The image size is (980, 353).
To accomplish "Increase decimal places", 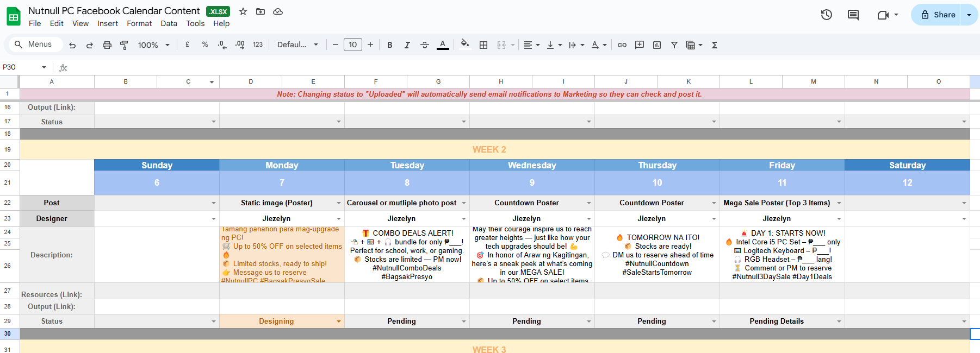I will pyautogui.click(x=240, y=45).
